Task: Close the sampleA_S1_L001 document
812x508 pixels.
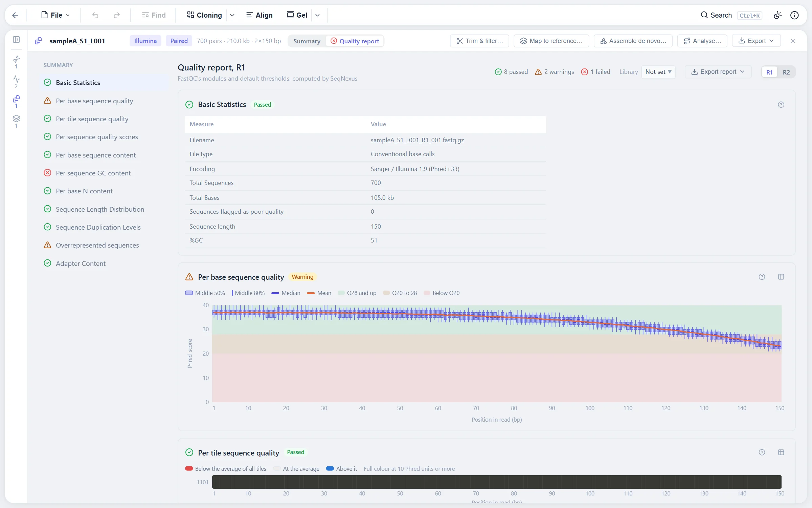Action: (x=793, y=41)
